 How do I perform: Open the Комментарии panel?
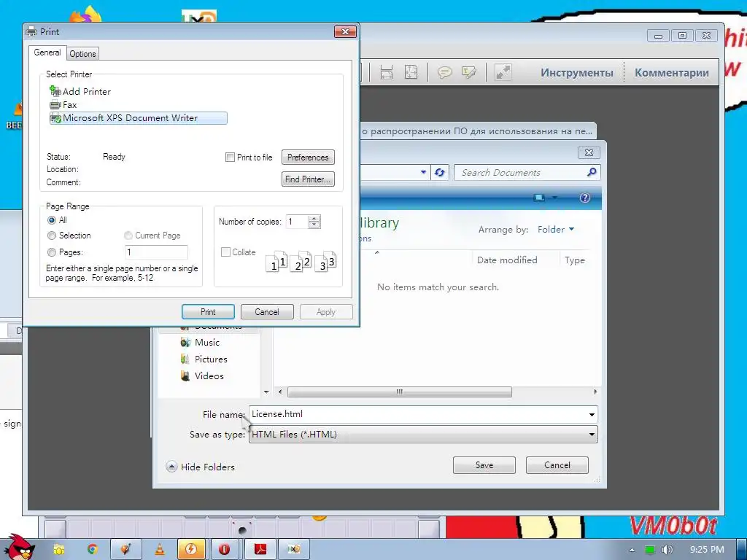point(671,73)
